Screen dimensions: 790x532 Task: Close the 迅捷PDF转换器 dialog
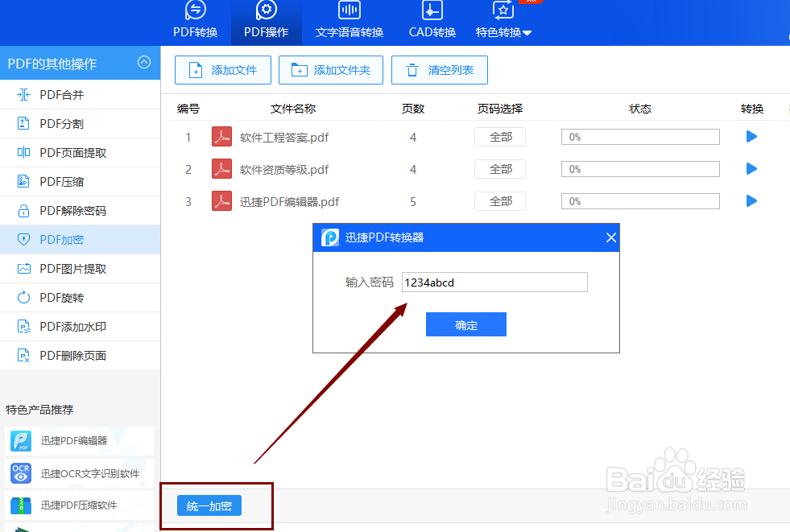(x=610, y=237)
